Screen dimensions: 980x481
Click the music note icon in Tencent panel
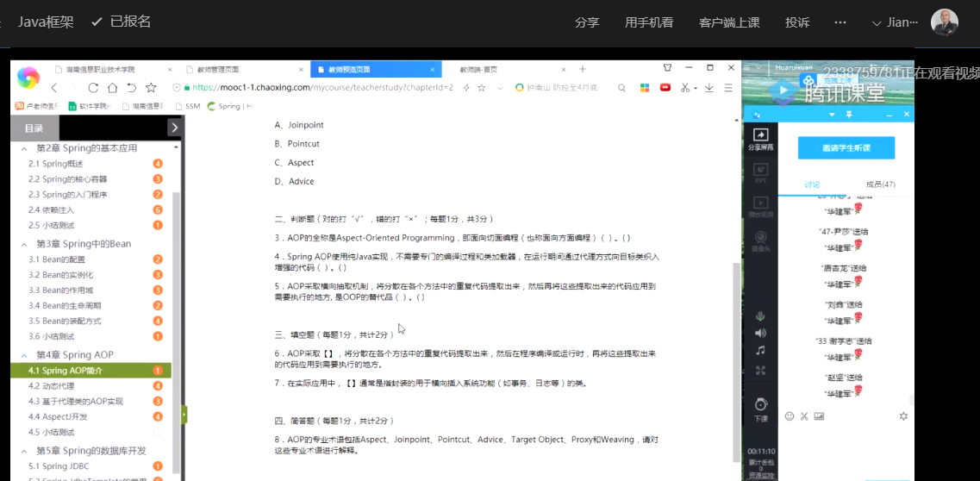760,350
